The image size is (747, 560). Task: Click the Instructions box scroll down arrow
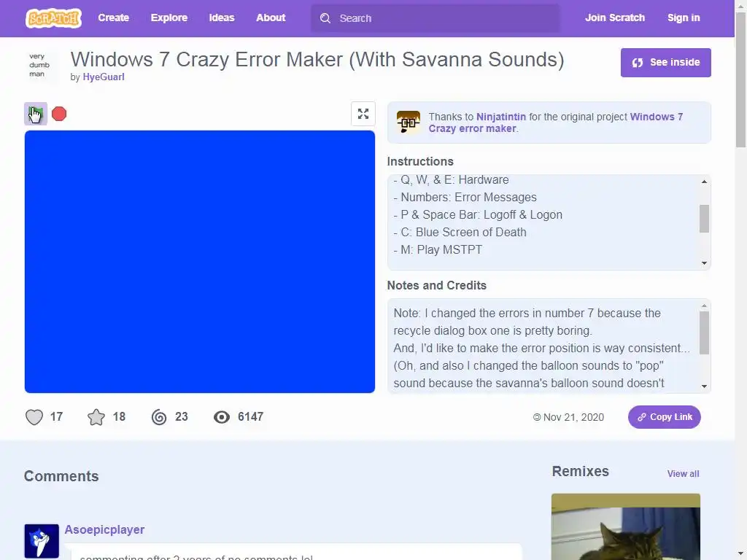coord(704,263)
